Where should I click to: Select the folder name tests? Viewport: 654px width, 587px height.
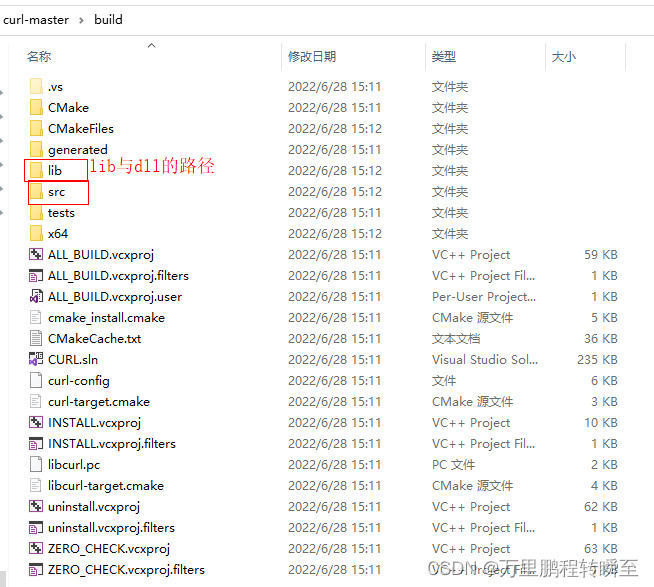click(x=61, y=213)
